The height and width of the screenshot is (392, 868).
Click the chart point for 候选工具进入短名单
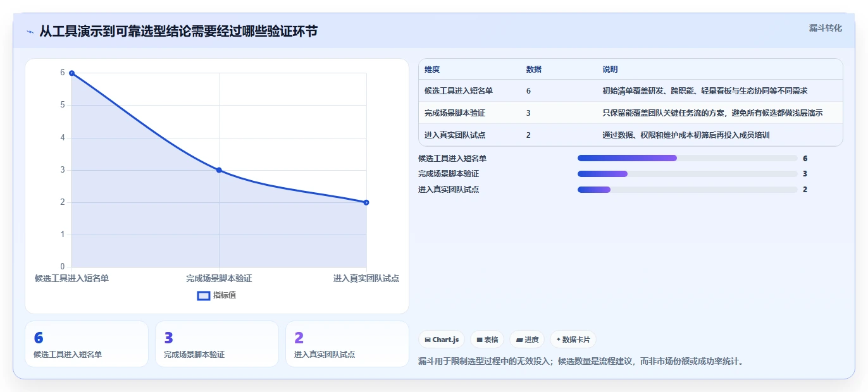pyautogui.click(x=71, y=73)
